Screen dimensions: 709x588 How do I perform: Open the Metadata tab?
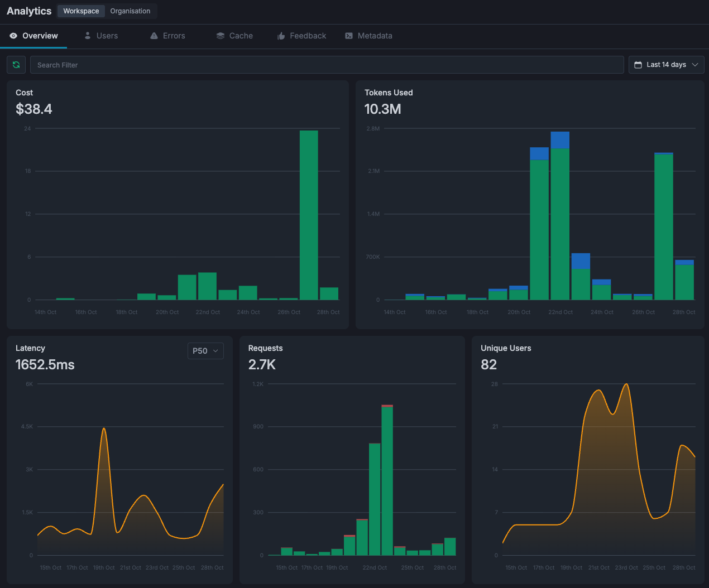click(x=375, y=36)
